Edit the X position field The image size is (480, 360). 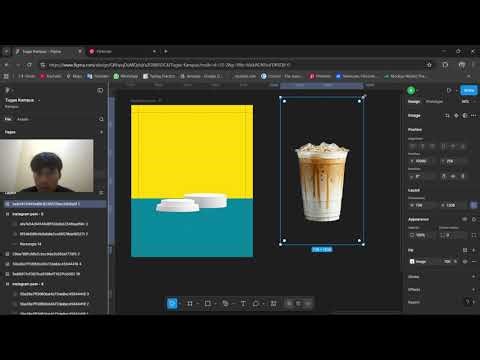[422, 161]
